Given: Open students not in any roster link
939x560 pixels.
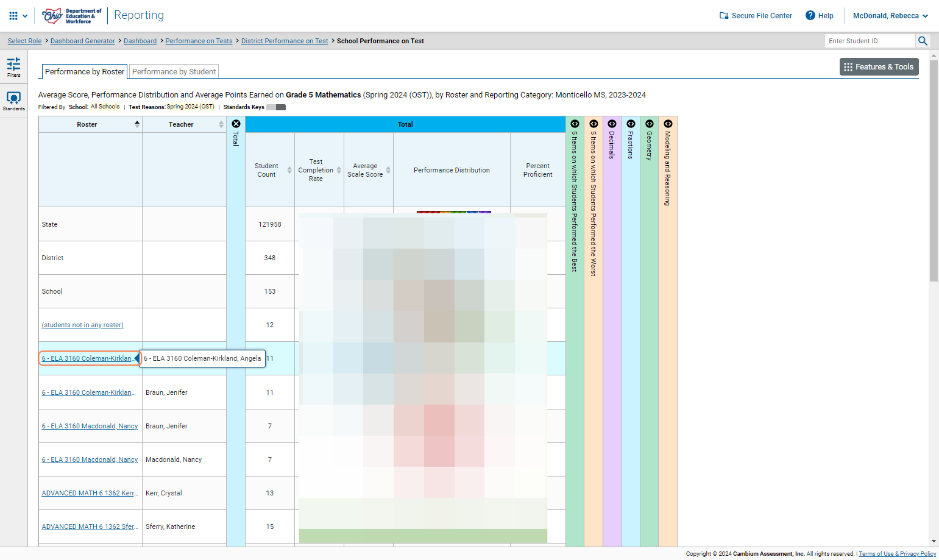Looking at the screenshot, I should [82, 325].
